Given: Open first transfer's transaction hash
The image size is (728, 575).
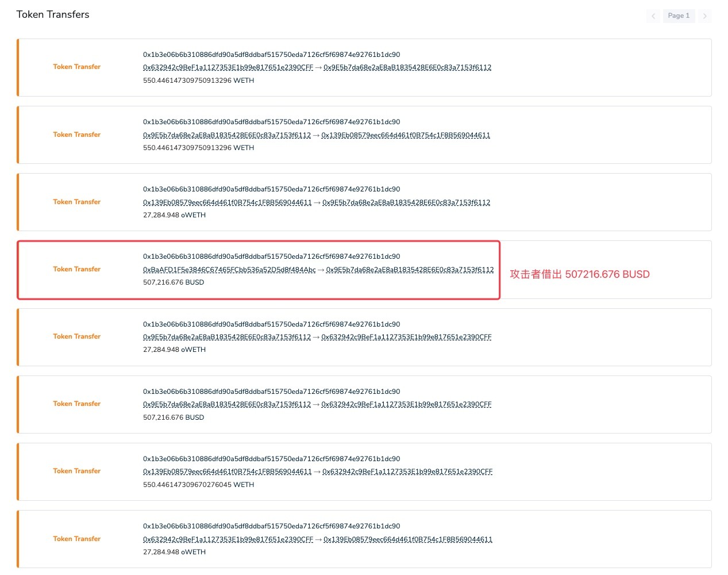Looking at the screenshot, I should coord(271,55).
